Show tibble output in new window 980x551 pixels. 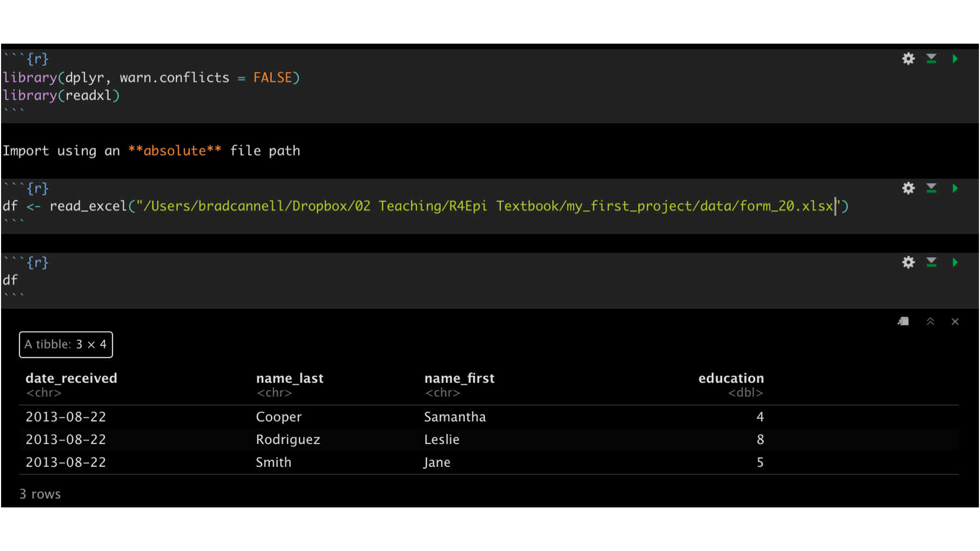[903, 321]
